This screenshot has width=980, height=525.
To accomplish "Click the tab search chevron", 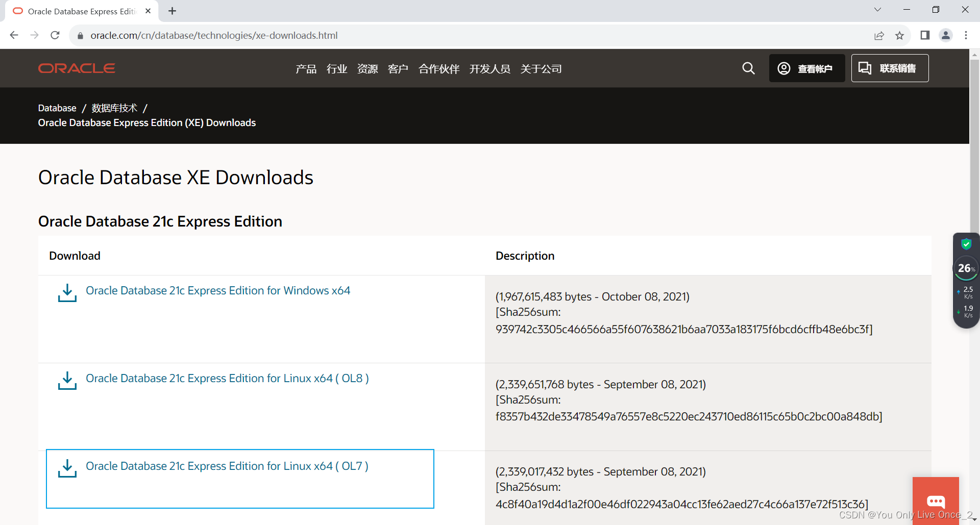I will click(877, 10).
